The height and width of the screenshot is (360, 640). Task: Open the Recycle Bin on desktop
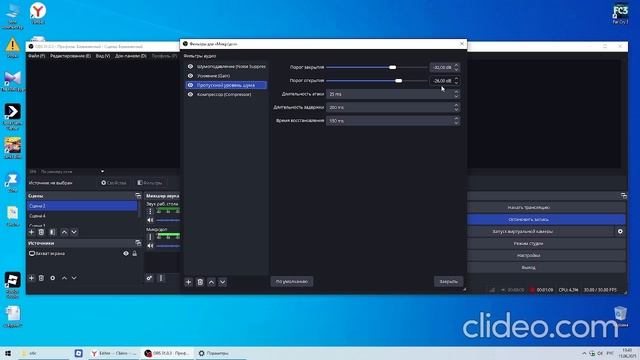(x=620, y=316)
